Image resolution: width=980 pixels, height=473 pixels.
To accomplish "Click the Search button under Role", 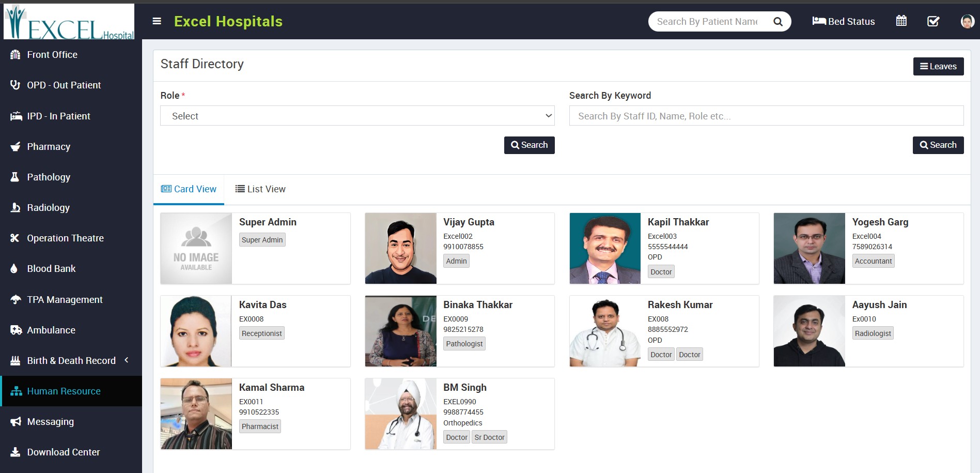I will pyautogui.click(x=530, y=145).
